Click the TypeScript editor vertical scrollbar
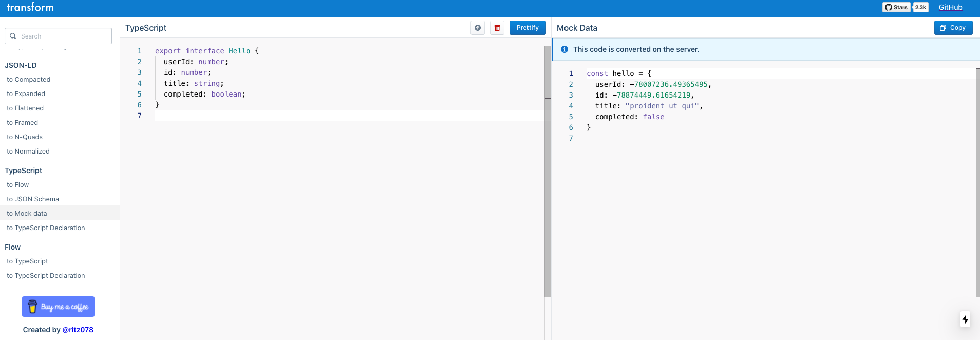The image size is (980, 340). [548, 171]
